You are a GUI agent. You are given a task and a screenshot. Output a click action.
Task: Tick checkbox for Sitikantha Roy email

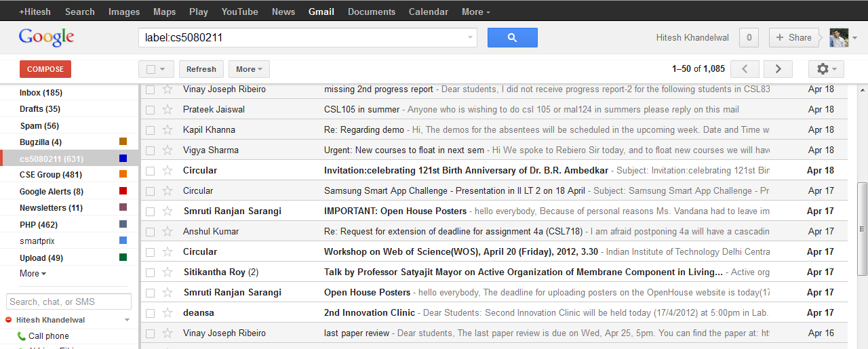[x=151, y=272]
